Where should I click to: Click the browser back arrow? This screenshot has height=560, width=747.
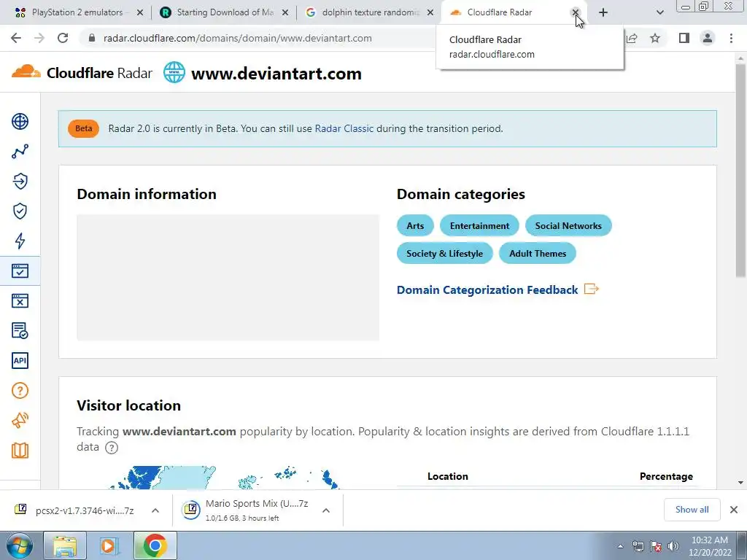coord(16,38)
